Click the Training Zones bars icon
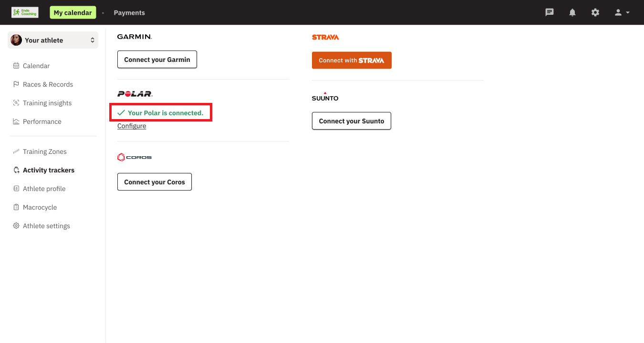644x343 pixels. tap(16, 151)
